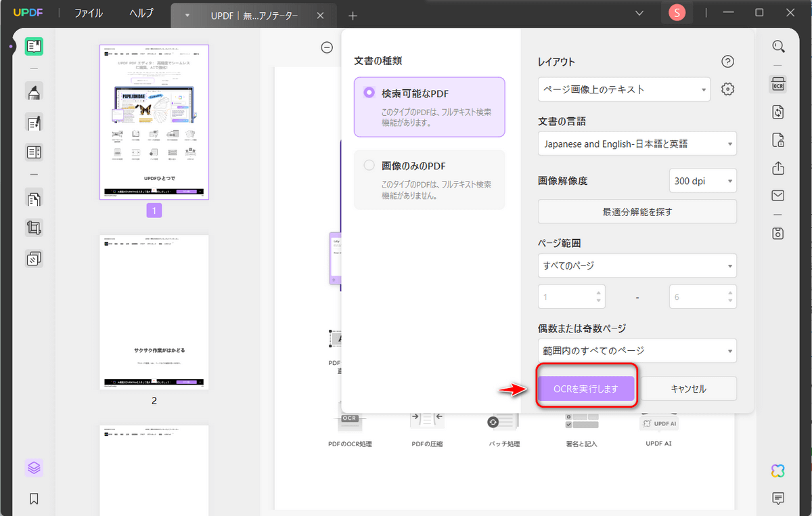Open the ページ範囲 dropdown
The width and height of the screenshot is (812, 516).
tap(636, 265)
